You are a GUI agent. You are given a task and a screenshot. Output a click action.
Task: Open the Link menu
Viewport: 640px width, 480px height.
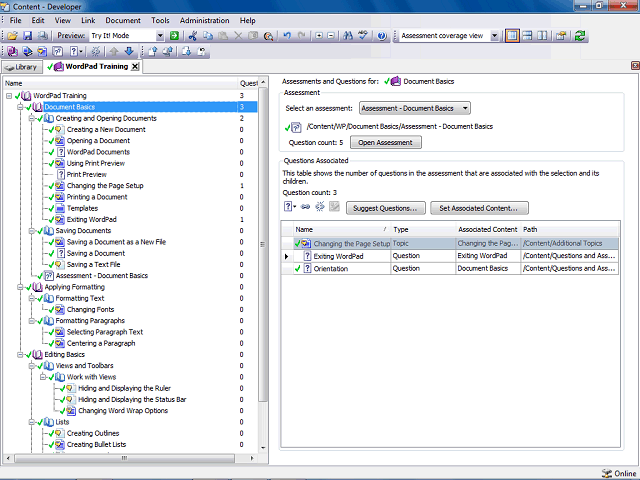click(x=88, y=20)
